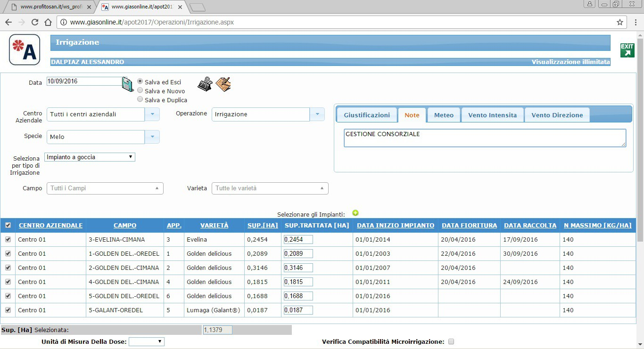Switch to the Vento Direzione tab

click(557, 115)
